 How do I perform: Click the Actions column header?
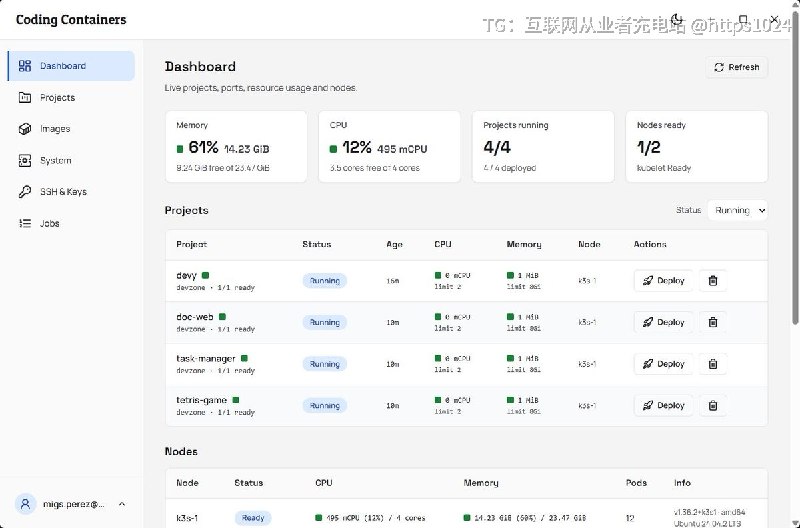[650, 244]
